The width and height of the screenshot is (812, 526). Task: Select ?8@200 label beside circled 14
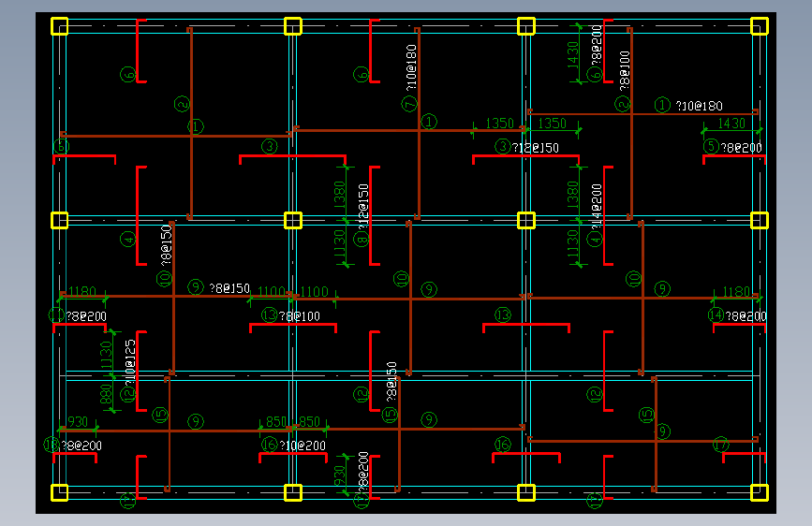(746, 316)
